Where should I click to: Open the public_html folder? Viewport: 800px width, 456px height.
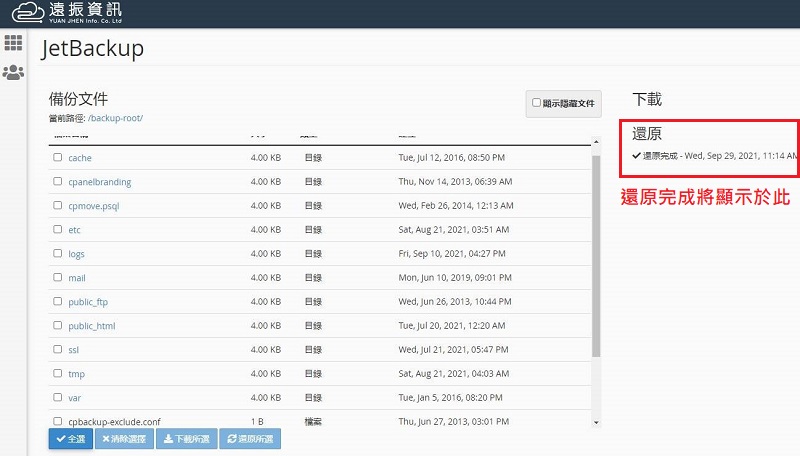92,326
